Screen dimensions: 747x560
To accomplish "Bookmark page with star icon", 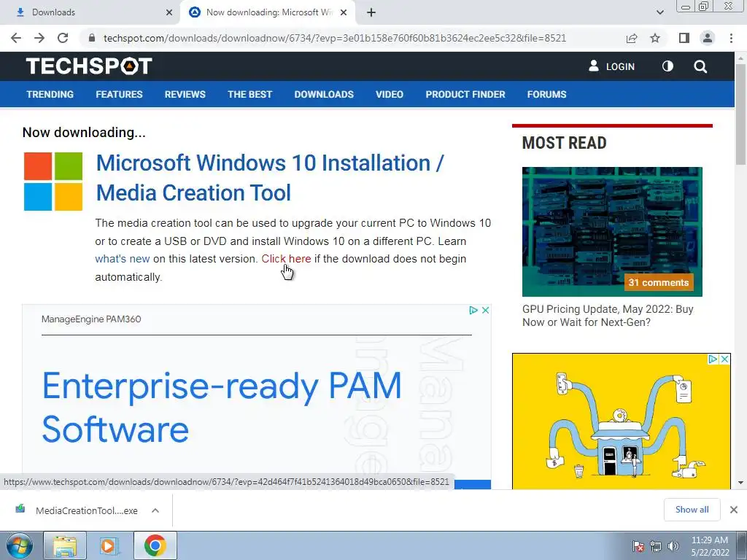I will [x=656, y=38].
